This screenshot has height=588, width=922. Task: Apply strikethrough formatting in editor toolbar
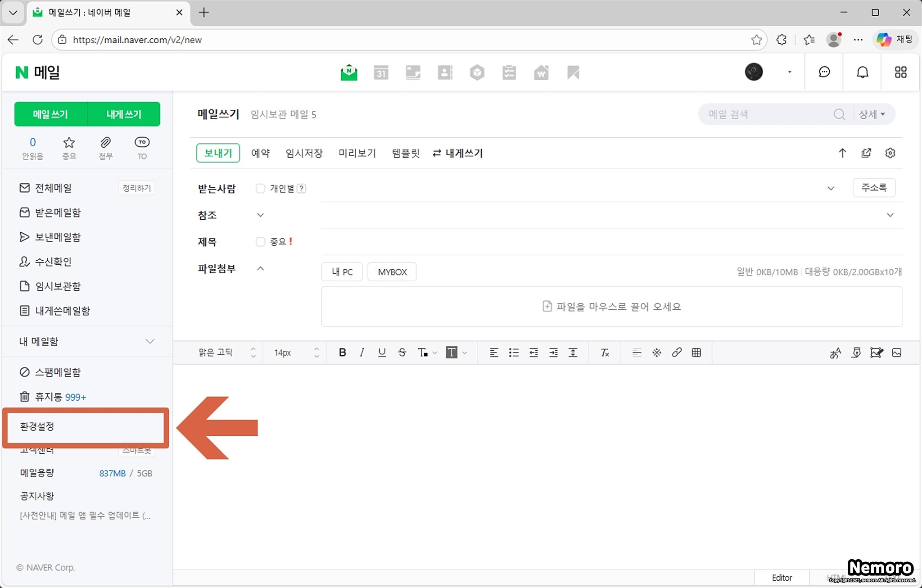[x=402, y=353]
